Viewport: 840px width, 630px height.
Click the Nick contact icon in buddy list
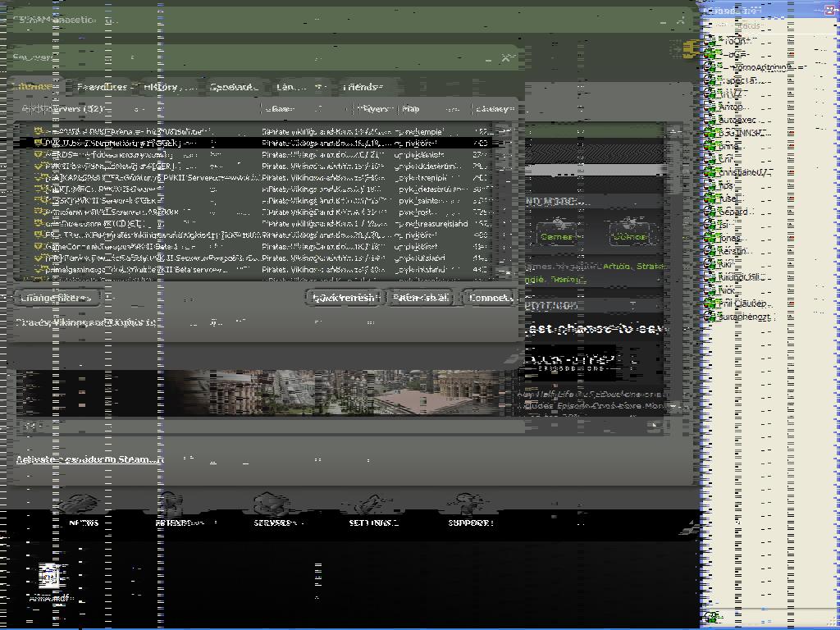(710, 290)
